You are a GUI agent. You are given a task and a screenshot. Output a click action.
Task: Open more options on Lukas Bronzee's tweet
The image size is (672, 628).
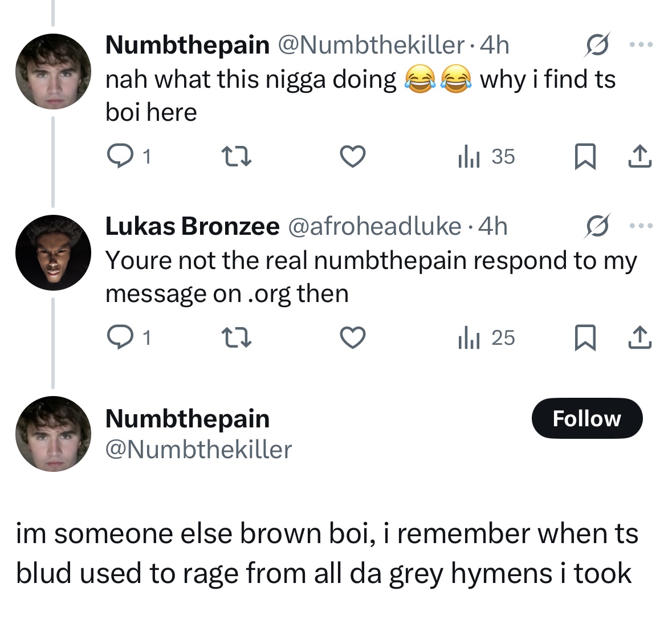pyautogui.click(x=641, y=225)
